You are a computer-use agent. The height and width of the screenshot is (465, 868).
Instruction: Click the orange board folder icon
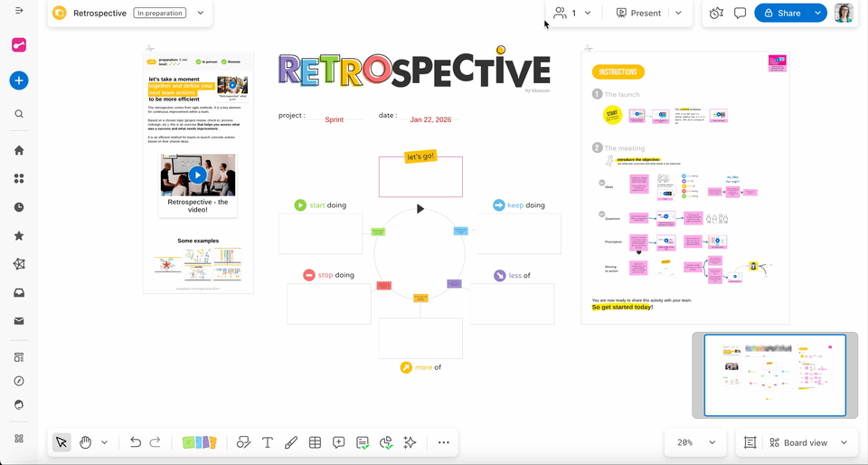pyautogui.click(x=60, y=13)
